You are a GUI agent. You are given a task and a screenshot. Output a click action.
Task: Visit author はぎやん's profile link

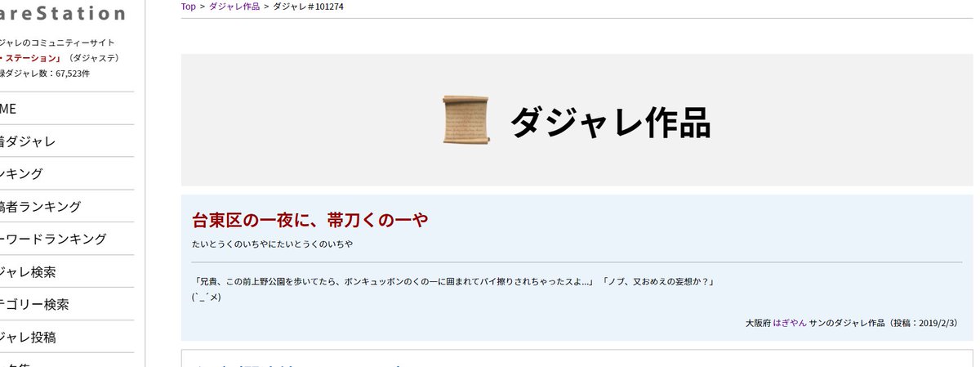coord(790,323)
